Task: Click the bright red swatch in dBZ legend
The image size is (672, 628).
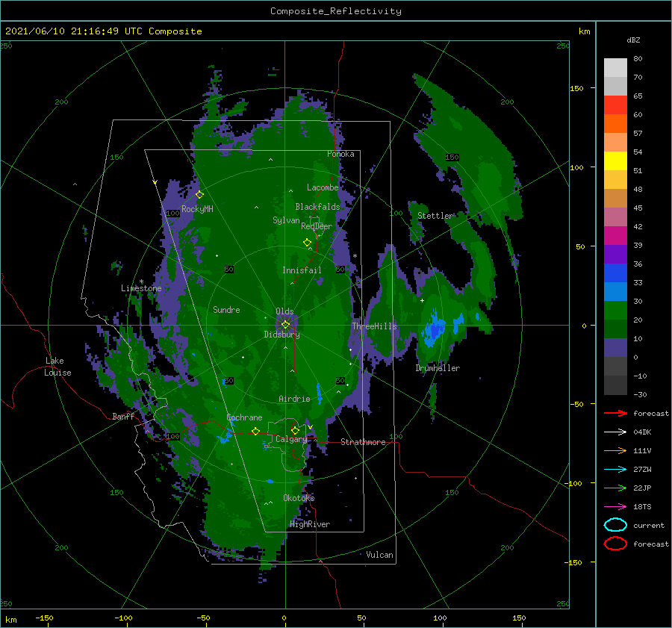Action: [x=615, y=105]
